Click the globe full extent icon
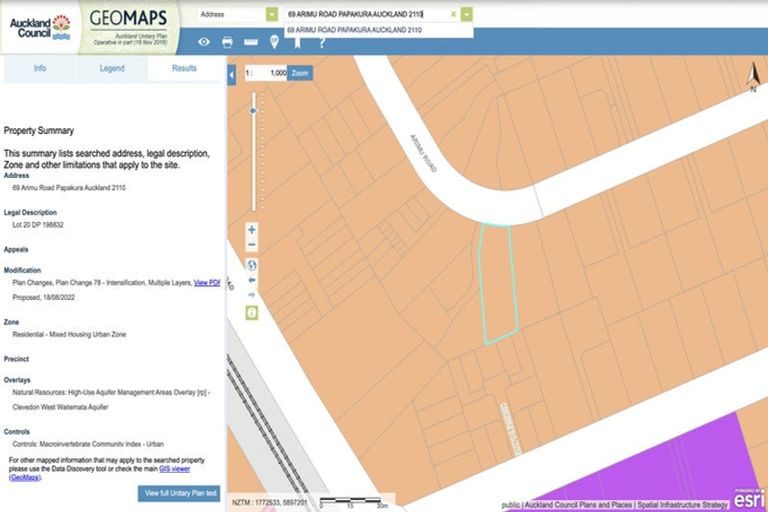768x512 pixels. (x=252, y=265)
